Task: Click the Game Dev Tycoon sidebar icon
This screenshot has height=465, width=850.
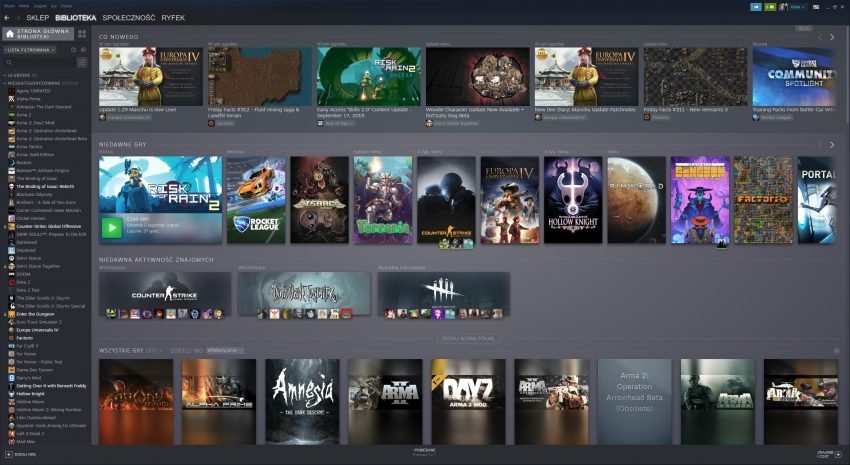Action: click(11, 370)
